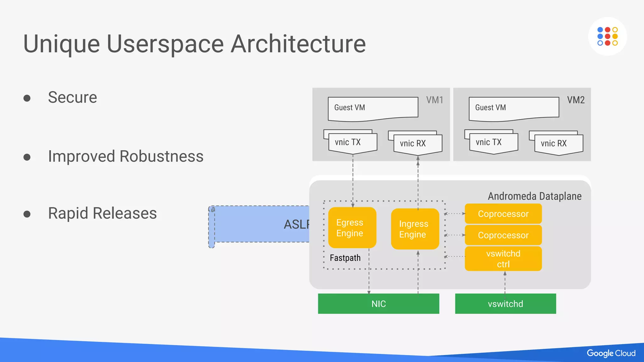Select the vnic TX shape in VM1
Screen dimensions: 644x362
pyautogui.click(x=352, y=143)
